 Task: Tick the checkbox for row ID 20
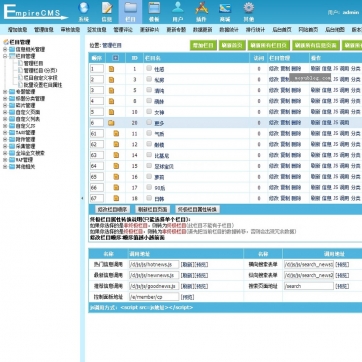(x=149, y=122)
